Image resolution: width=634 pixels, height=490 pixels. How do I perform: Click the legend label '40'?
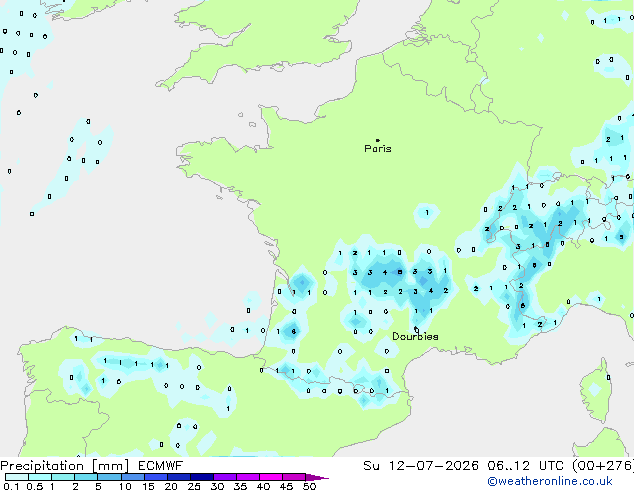pyautogui.click(x=263, y=486)
